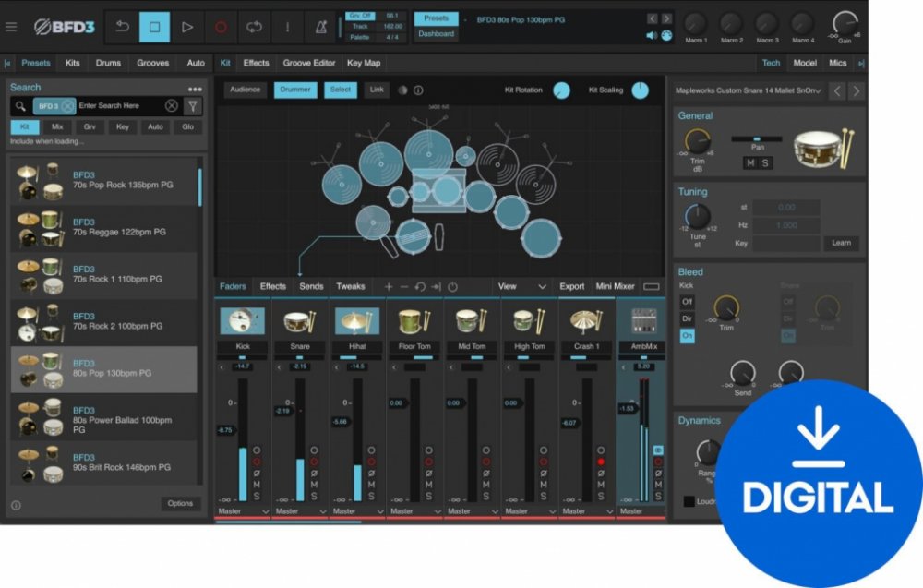Click the search filter funnel icon

coord(192,106)
